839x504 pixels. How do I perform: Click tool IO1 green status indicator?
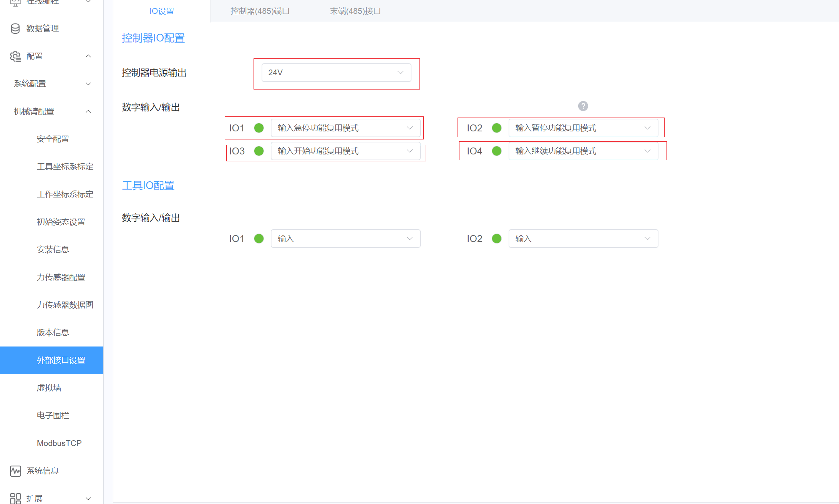[259, 239]
